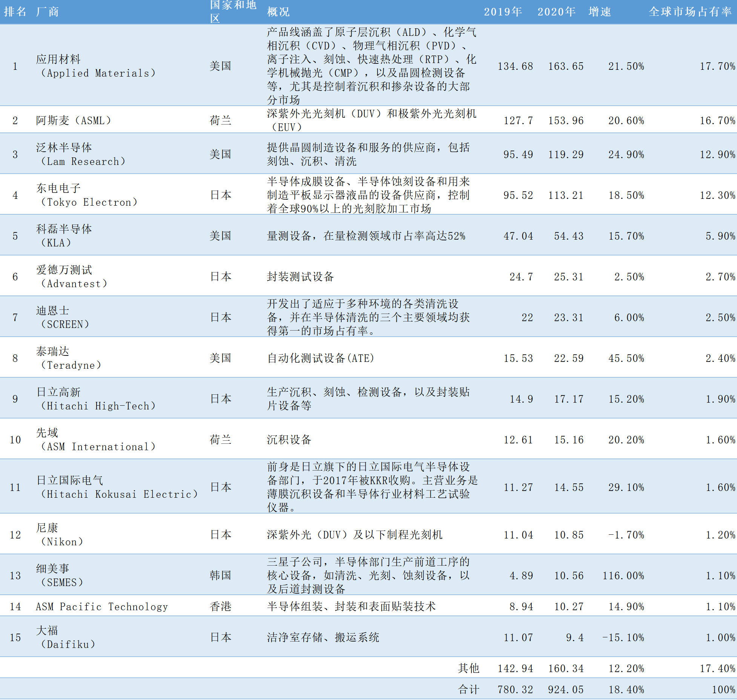Select the 迪恩士 (SCREEN) vendor cell
The height and width of the screenshot is (700, 737).
pos(63,317)
